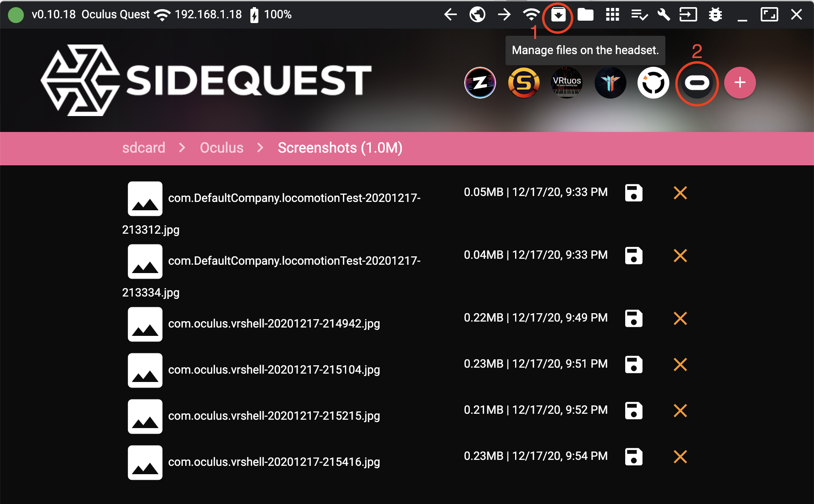Viewport: 814px width, 504px height.
Task: Click the 192.168.1.18 IP address text
Action: point(208,15)
